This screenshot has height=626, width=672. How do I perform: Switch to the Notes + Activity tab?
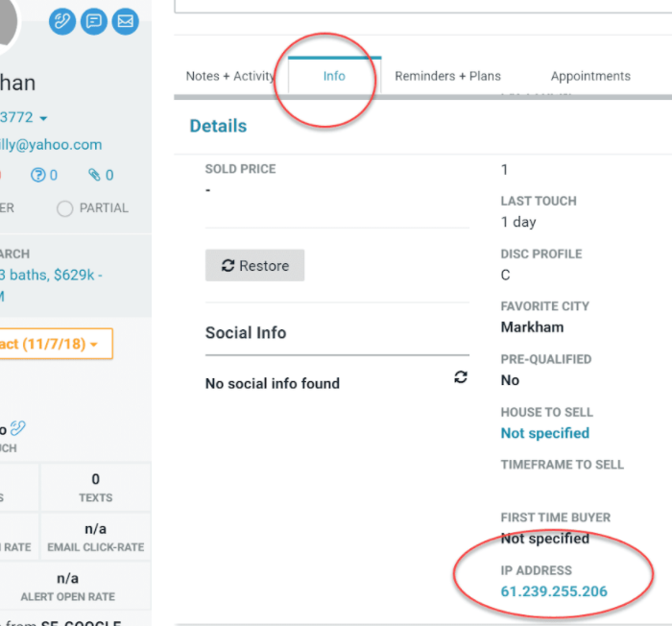[229, 76]
